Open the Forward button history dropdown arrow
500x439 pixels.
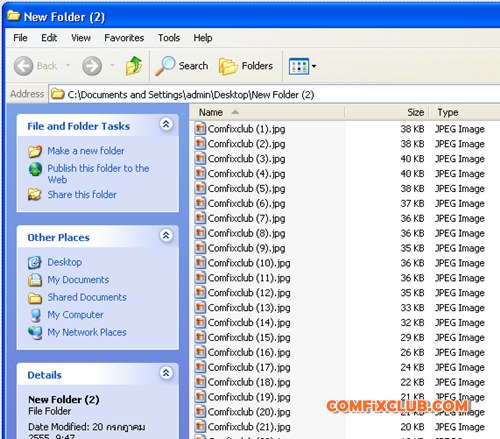(x=113, y=65)
